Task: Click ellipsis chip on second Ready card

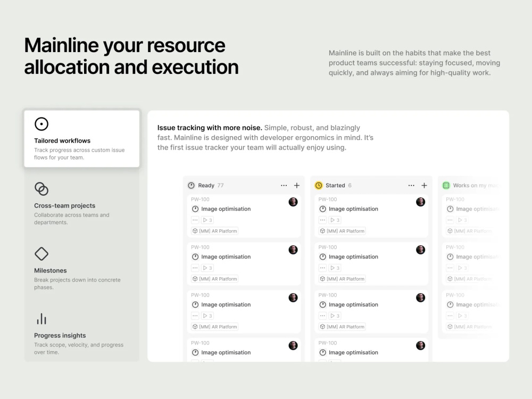Action: [195, 268]
